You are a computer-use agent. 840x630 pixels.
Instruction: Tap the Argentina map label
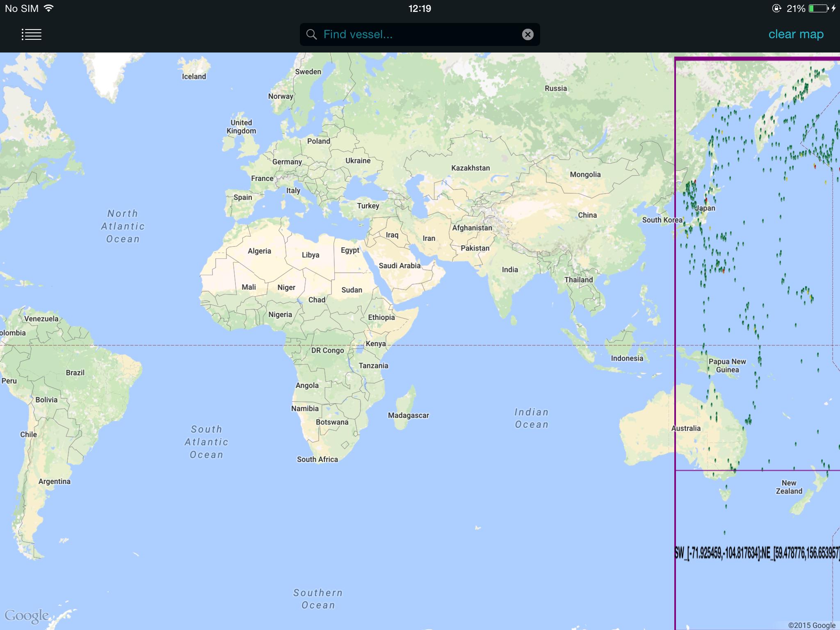[x=55, y=482]
